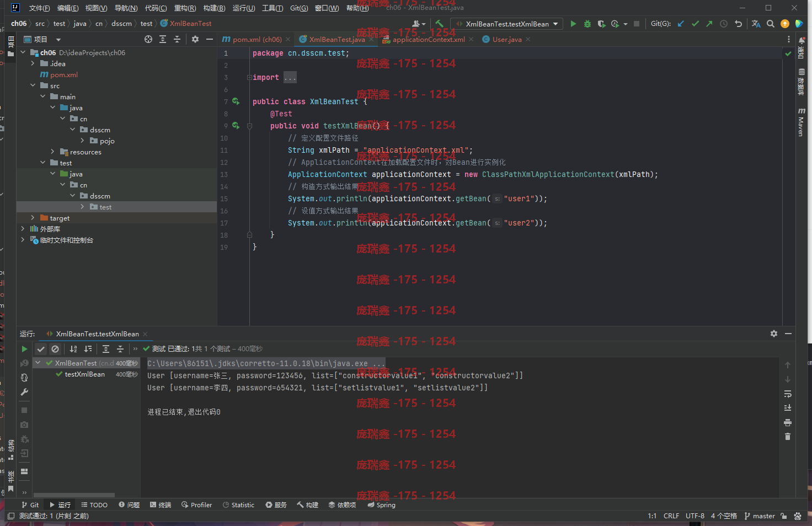Screen dimensions: 812x526
Task: Open the translate plugin icon
Action: (756, 24)
